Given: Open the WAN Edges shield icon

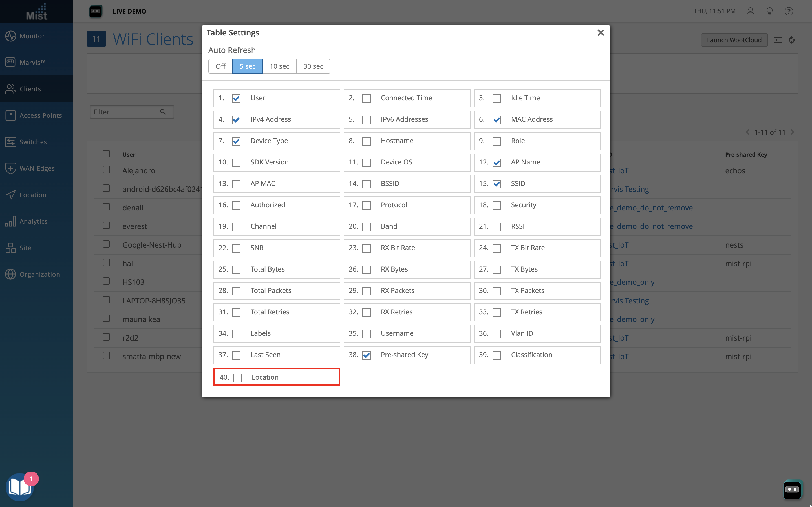Looking at the screenshot, I should click(10, 168).
